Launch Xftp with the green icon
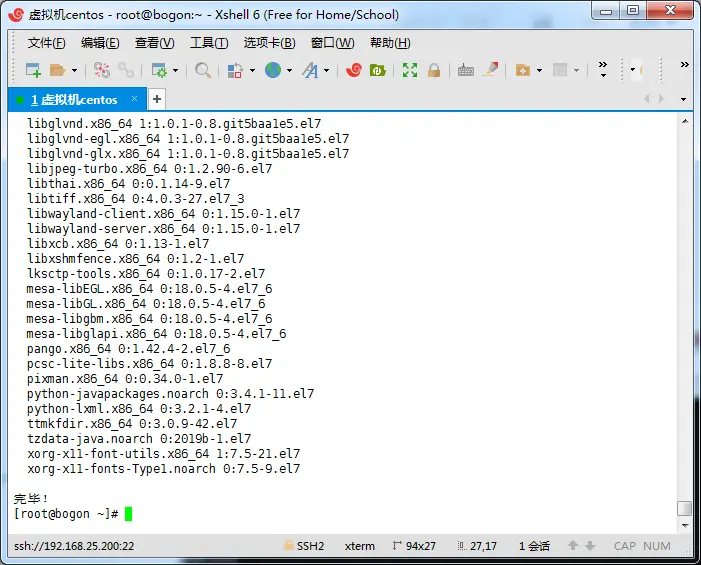The height and width of the screenshot is (565, 701). [377, 70]
